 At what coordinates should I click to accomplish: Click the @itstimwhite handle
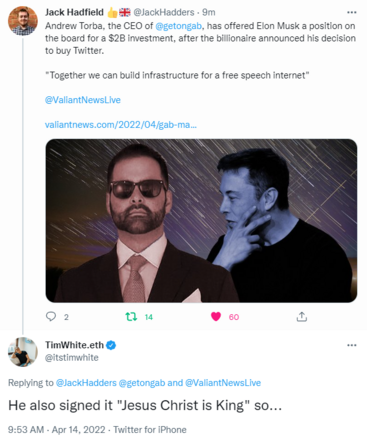pos(72,358)
